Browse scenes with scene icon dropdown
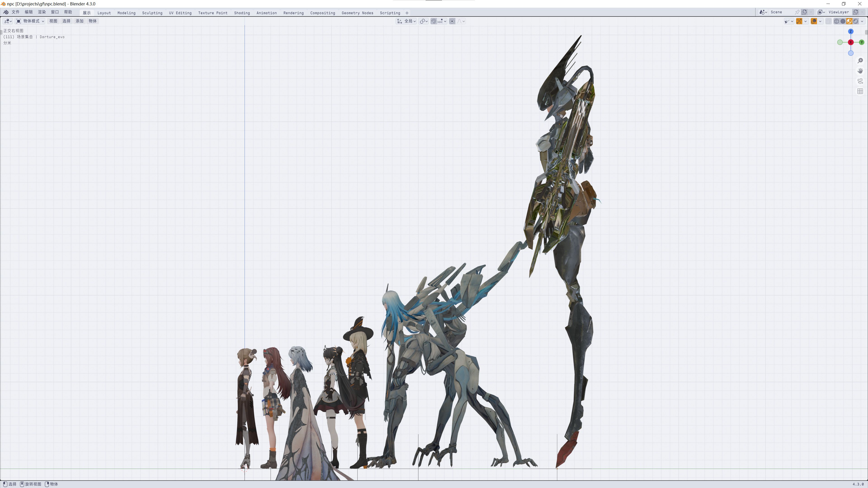 point(763,12)
